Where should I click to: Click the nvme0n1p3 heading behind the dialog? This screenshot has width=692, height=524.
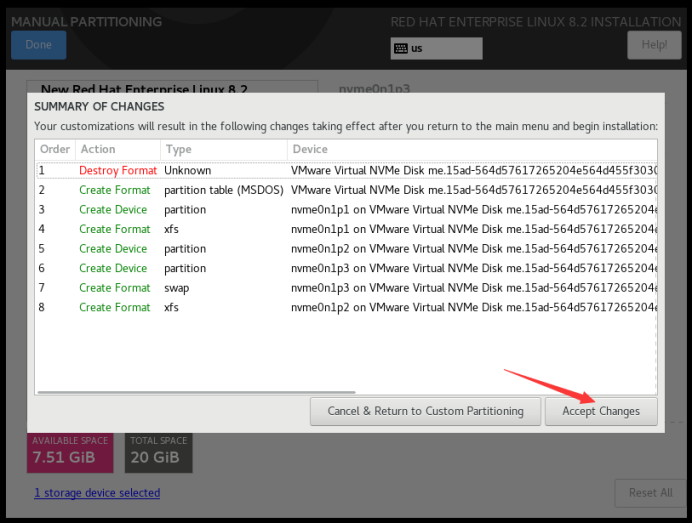pyautogui.click(x=374, y=88)
